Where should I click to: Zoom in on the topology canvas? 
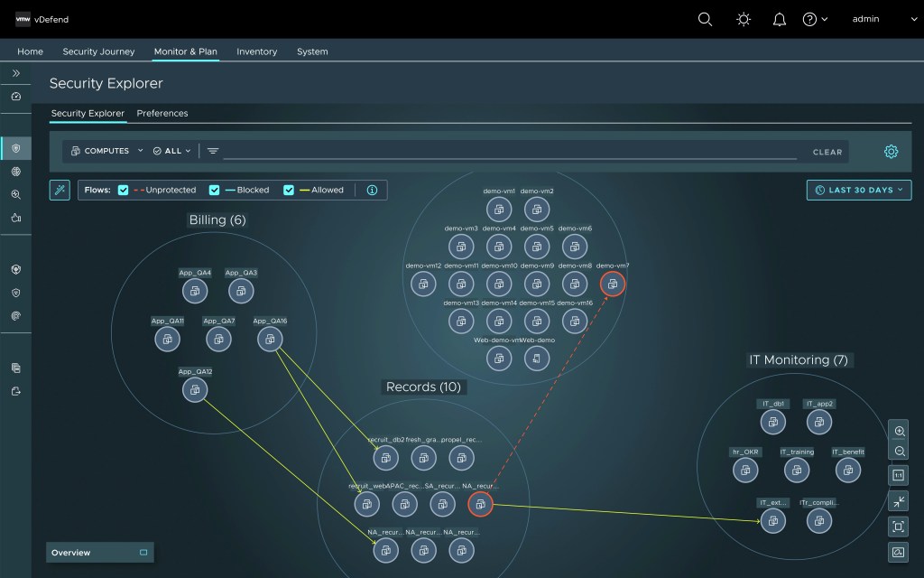pyautogui.click(x=899, y=431)
